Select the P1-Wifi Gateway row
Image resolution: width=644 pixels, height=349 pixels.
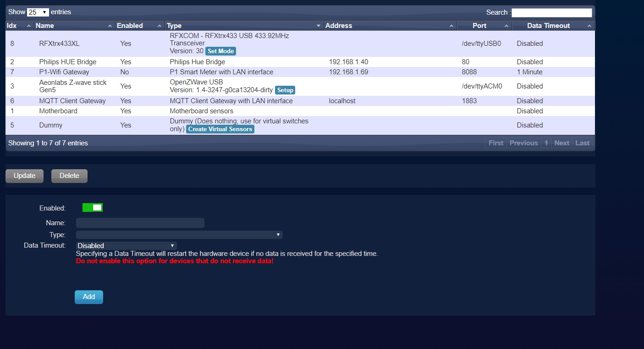300,72
